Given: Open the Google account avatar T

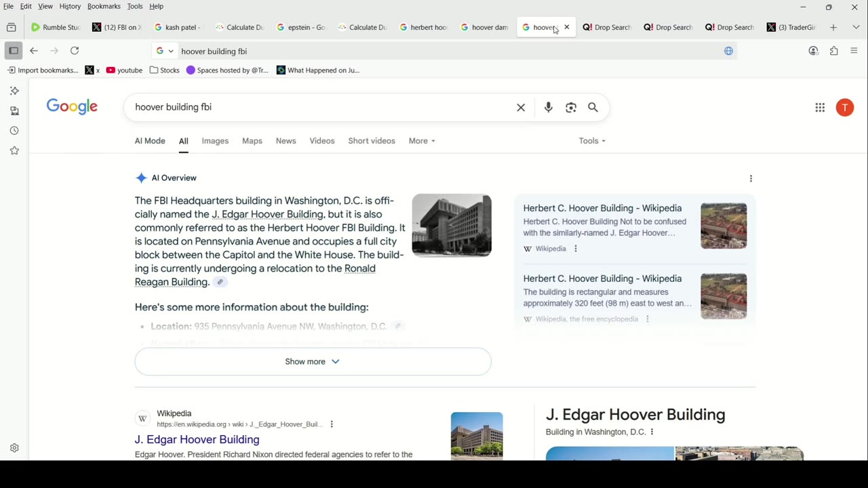Looking at the screenshot, I should 844,107.
